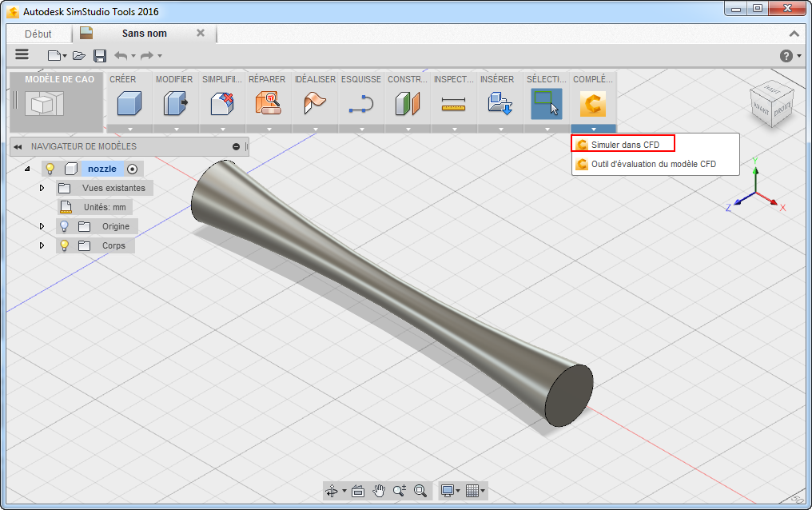Viewport: 812px width, 510px height.
Task: Activate nozzle component radio button
Action: (x=133, y=169)
